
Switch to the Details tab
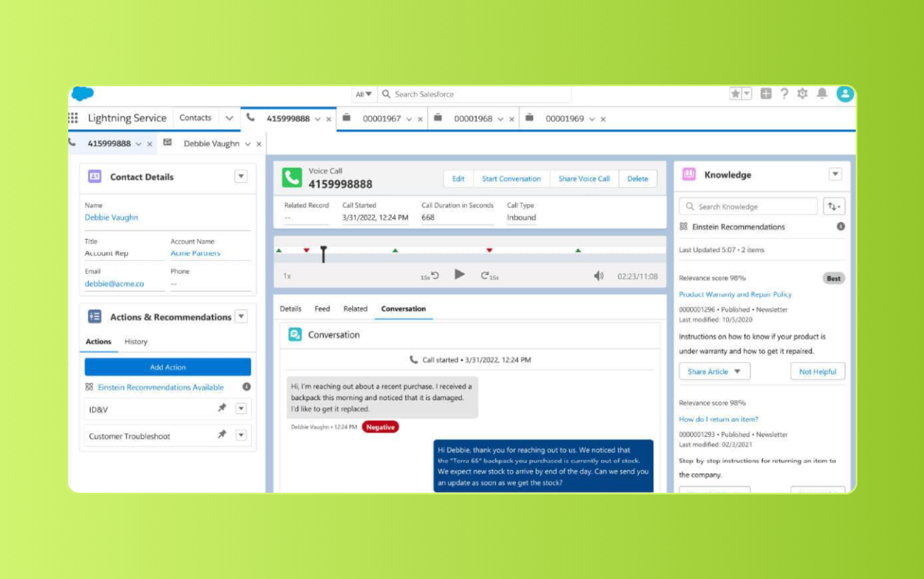(291, 309)
